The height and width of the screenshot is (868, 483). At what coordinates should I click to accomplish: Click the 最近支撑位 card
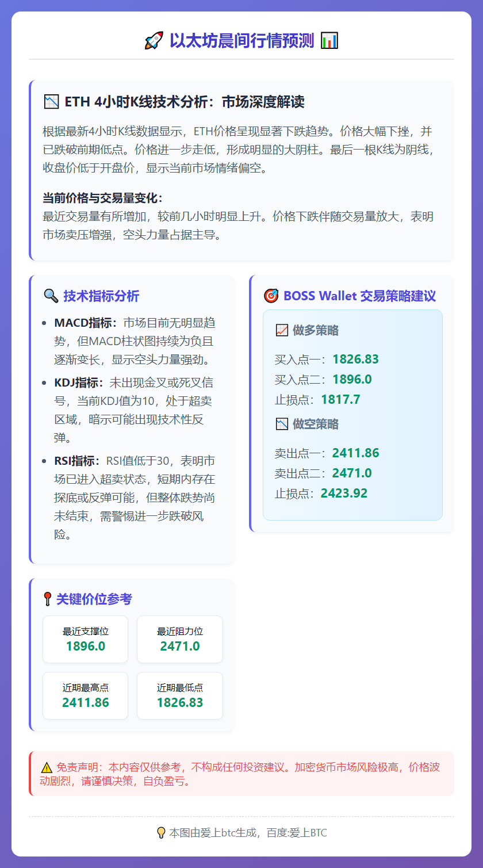[86, 639]
